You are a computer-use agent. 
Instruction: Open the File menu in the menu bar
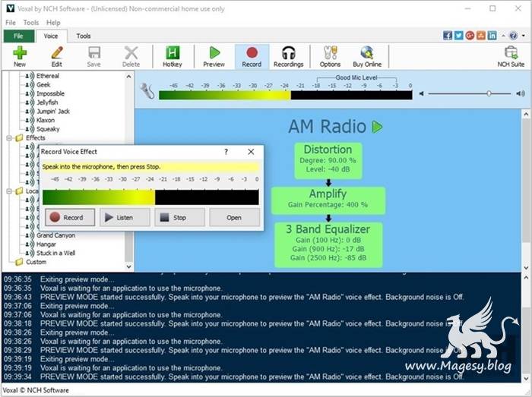11,22
